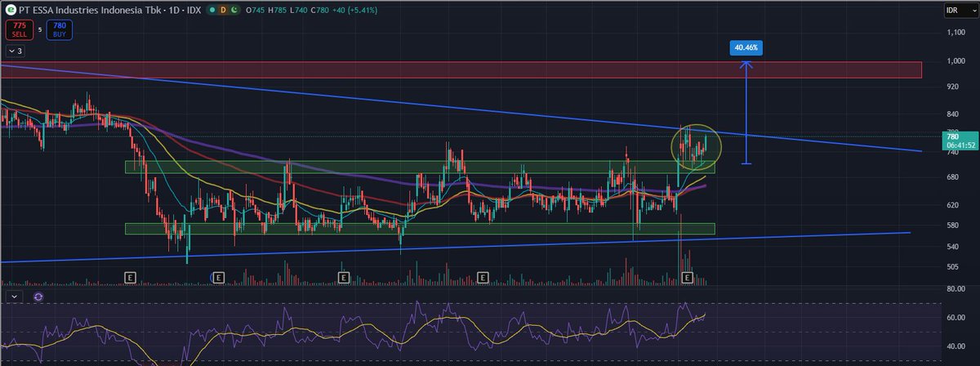Viewport: 980px width, 366px height.
Task: Click the low value L740
Action: coord(299,10)
